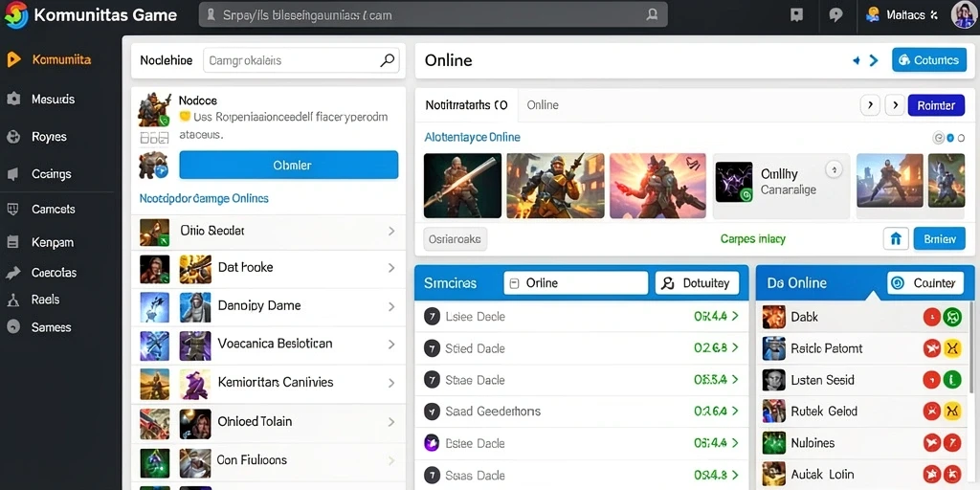Open the bookmark icon in top bar
Image resolution: width=980 pixels, height=490 pixels.
click(796, 15)
